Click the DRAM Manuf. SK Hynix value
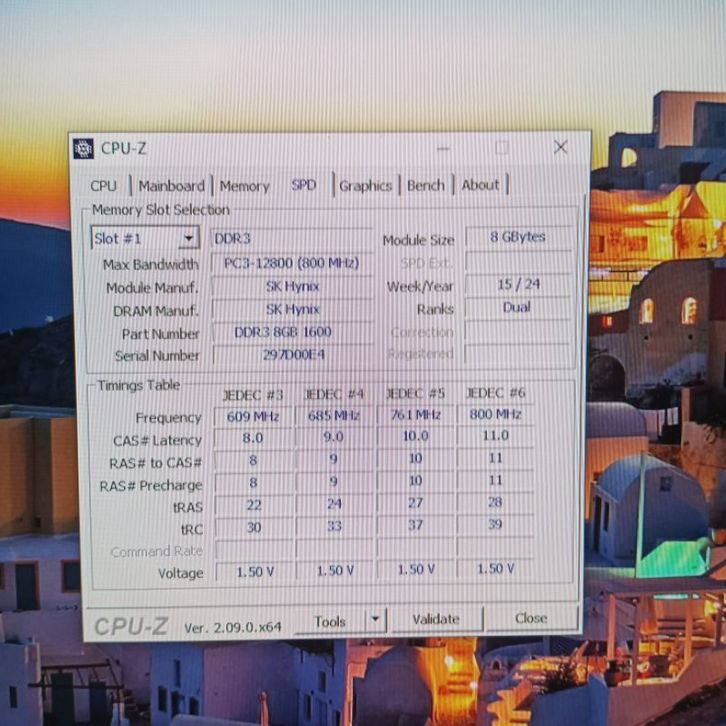This screenshot has height=726, width=726. (x=292, y=309)
